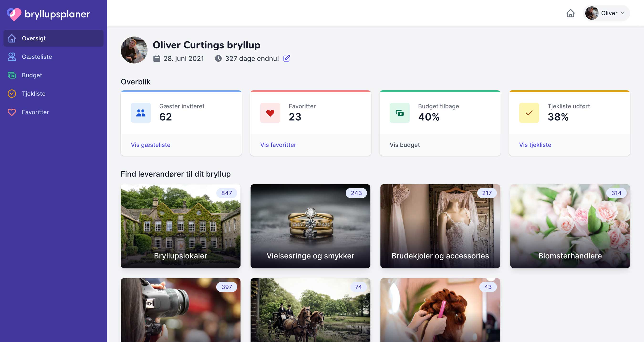Image resolution: width=644 pixels, height=342 pixels.
Task: Click the calendar icon beside 28. juni 2021
Action: [156, 58]
